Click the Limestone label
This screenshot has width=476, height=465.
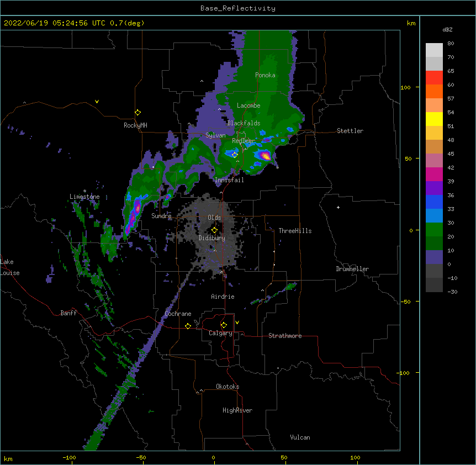tap(84, 197)
